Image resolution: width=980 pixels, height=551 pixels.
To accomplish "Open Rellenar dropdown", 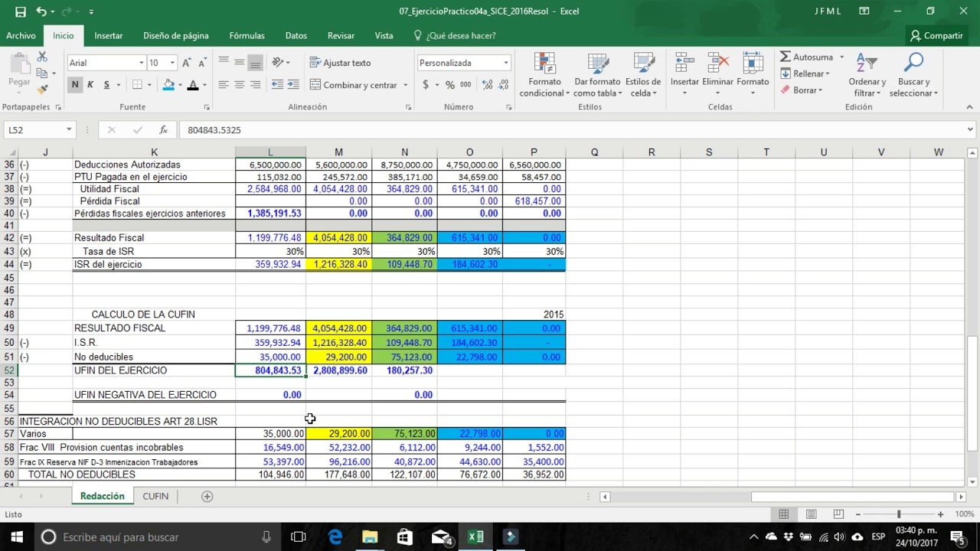I will point(805,73).
